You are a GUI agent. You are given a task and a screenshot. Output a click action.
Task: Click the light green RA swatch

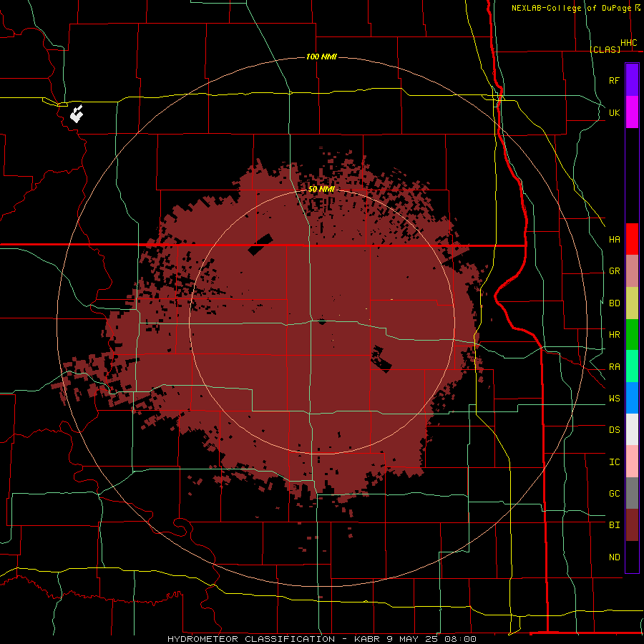pos(632,366)
